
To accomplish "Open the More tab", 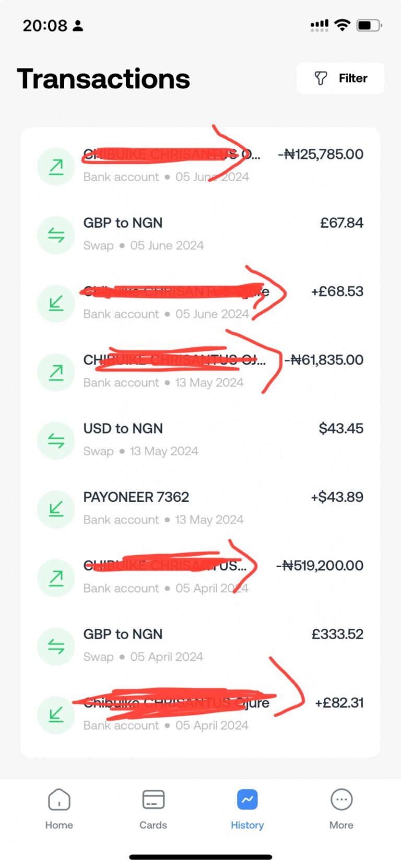I will click(341, 808).
